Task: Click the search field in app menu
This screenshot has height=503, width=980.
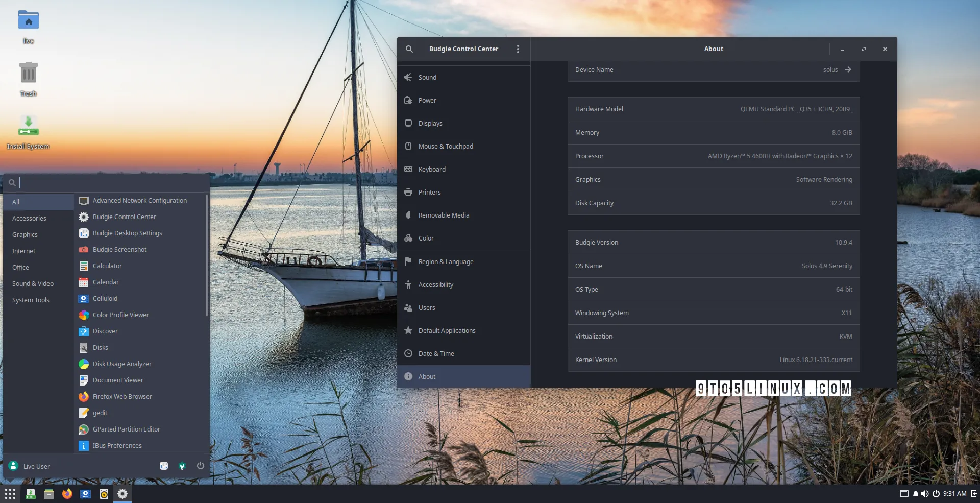Action: click(102, 182)
